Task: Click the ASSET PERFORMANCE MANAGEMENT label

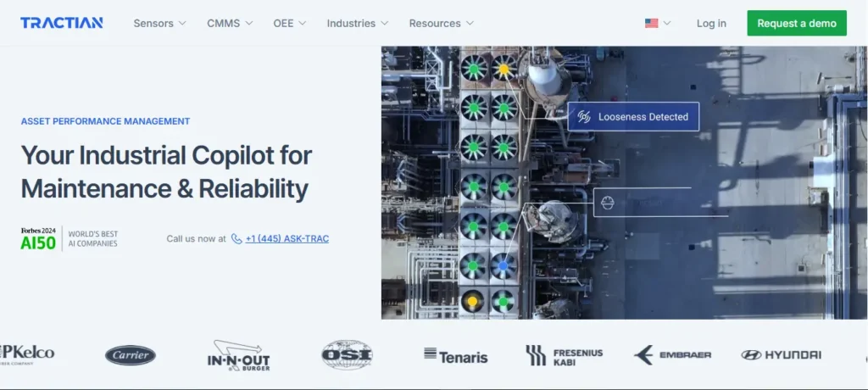Action: click(105, 121)
